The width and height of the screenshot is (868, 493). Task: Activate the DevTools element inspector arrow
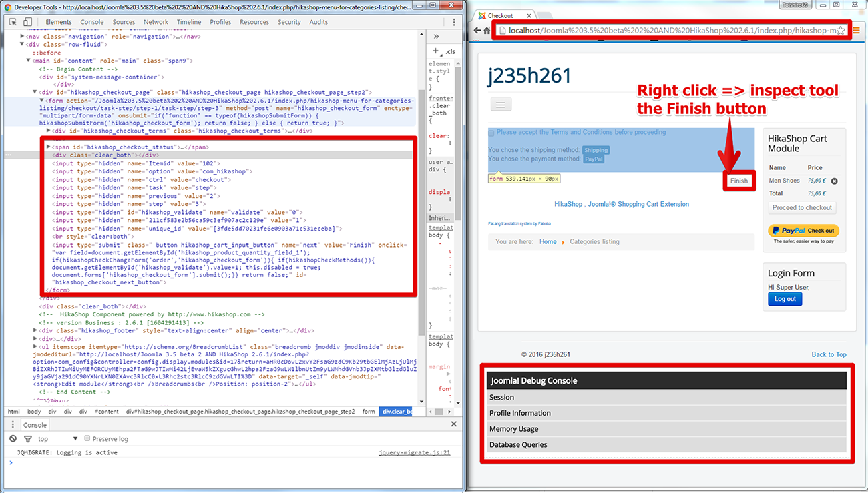pyautogui.click(x=13, y=22)
